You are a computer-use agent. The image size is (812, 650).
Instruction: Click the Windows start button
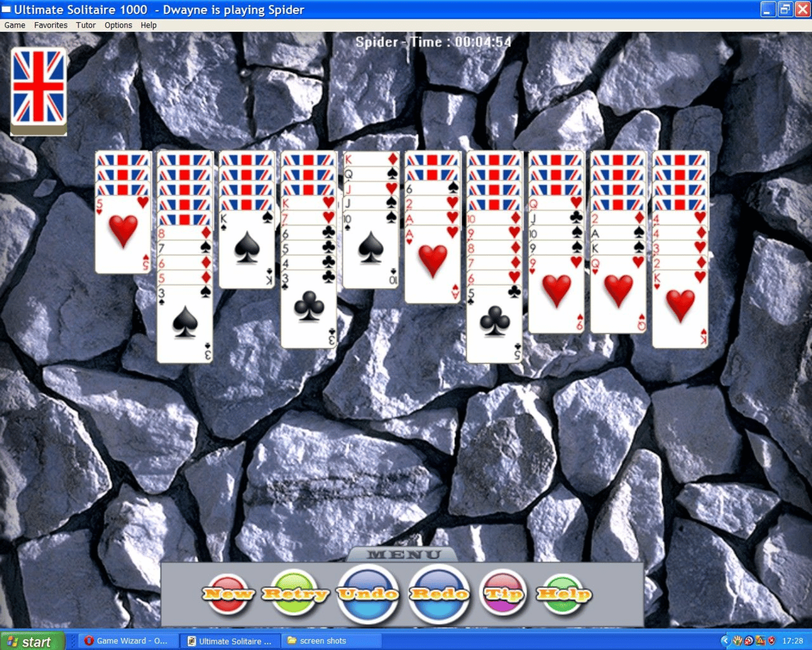(x=32, y=642)
